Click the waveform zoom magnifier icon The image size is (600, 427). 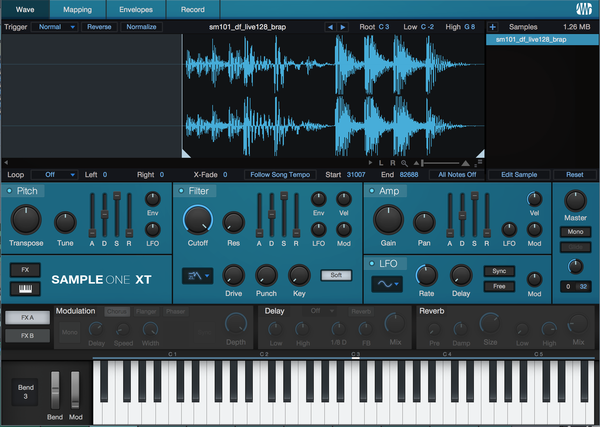[x=404, y=163]
